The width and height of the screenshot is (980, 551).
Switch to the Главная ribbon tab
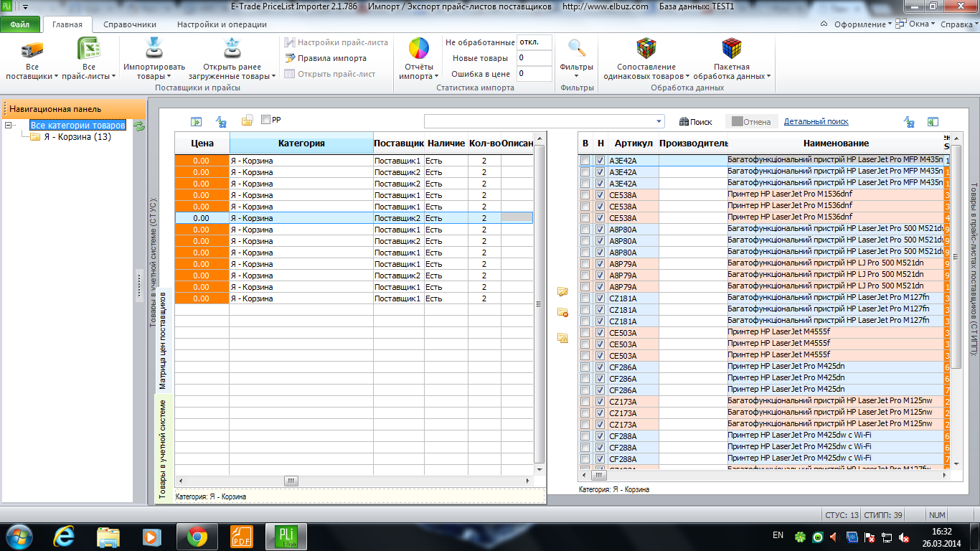click(x=67, y=24)
